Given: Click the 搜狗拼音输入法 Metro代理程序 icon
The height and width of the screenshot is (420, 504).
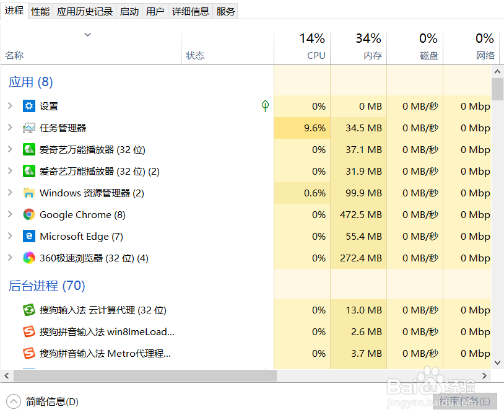Looking at the screenshot, I should (x=29, y=353).
